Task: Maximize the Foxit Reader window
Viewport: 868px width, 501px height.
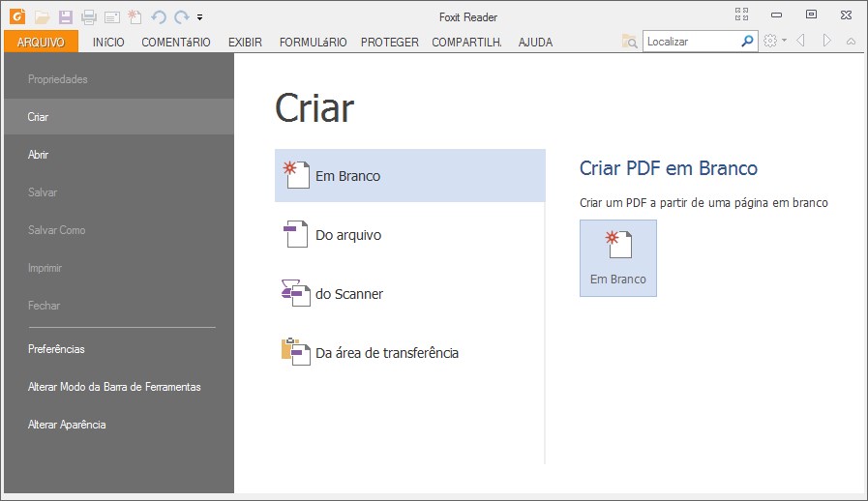Action: pyautogui.click(x=811, y=15)
